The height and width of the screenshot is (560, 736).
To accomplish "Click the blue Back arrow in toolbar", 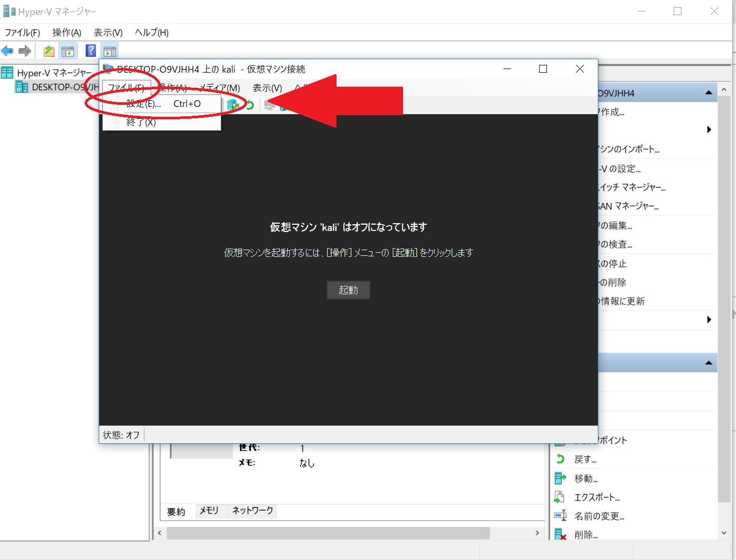I will [7, 51].
